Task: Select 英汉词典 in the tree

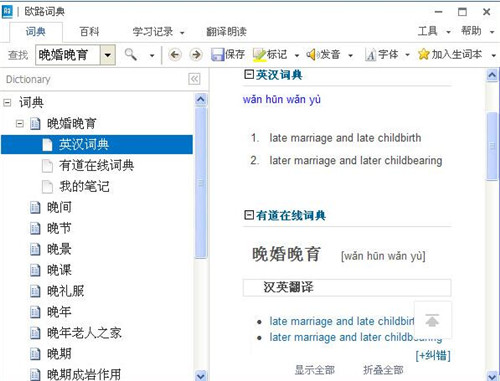Action: [x=97, y=144]
